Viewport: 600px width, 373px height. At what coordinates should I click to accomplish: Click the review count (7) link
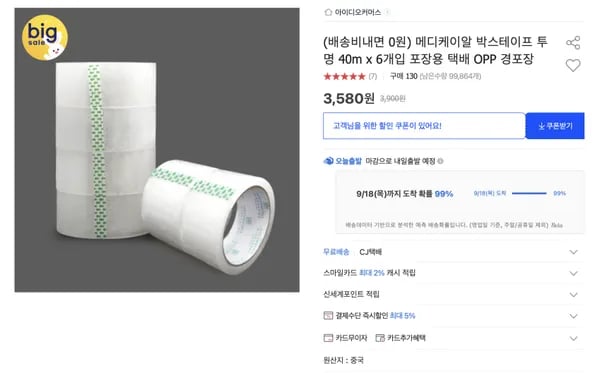click(373, 77)
